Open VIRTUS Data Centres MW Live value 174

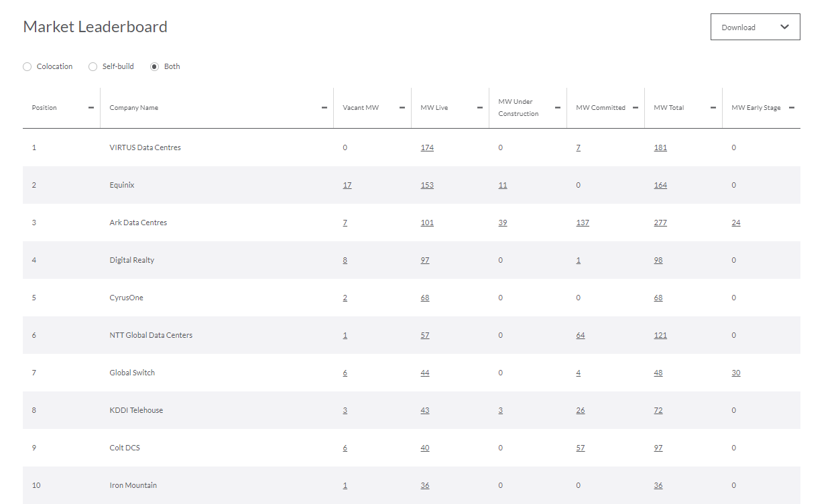tap(427, 147)
